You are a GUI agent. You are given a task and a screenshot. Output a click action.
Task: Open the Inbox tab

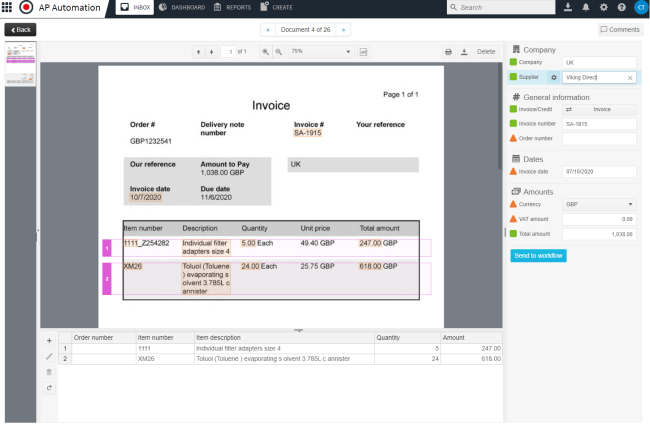click(135, 7)
